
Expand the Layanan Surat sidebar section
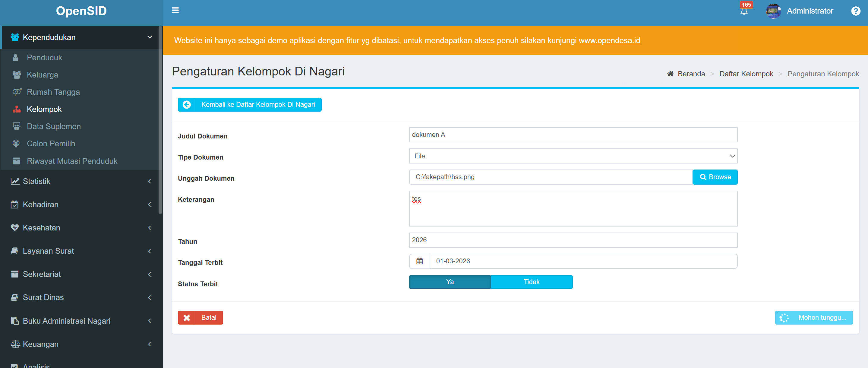point(48,251)
